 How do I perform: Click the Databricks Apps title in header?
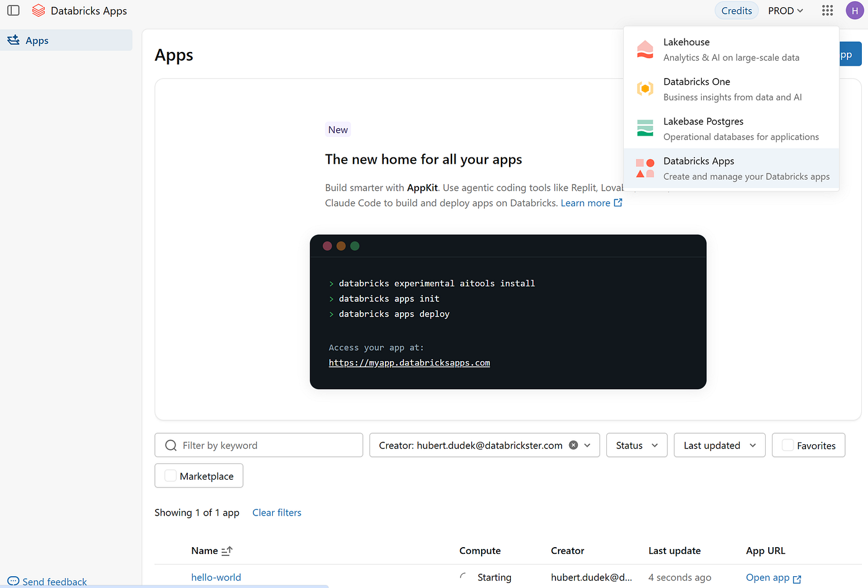(89, 11)
